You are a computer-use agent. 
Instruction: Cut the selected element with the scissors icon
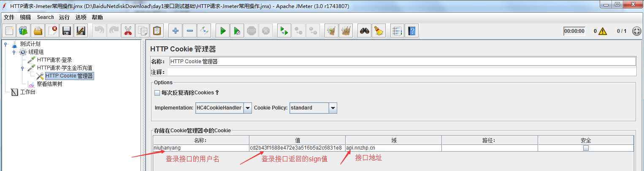pyautogui.click(x=128, y=31)
